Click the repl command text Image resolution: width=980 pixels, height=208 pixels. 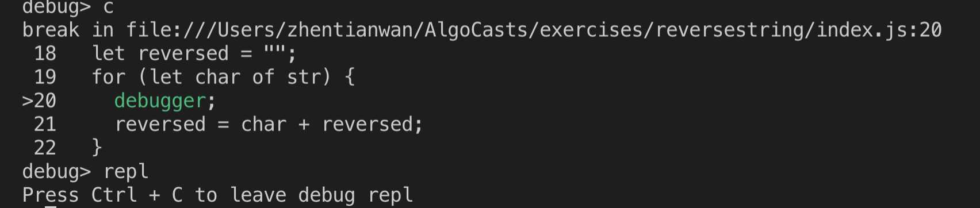click(x=126, y=172)
